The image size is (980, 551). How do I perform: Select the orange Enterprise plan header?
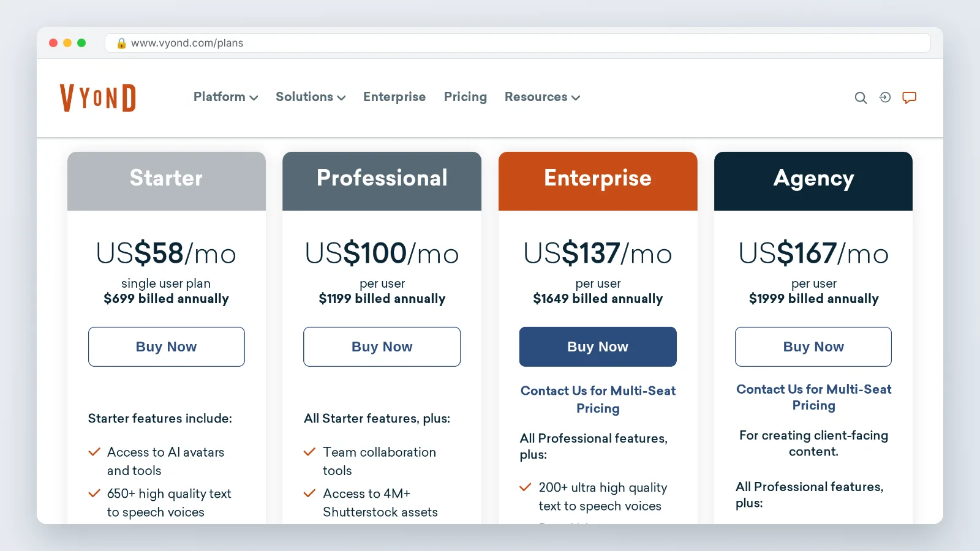click(598, 181)
